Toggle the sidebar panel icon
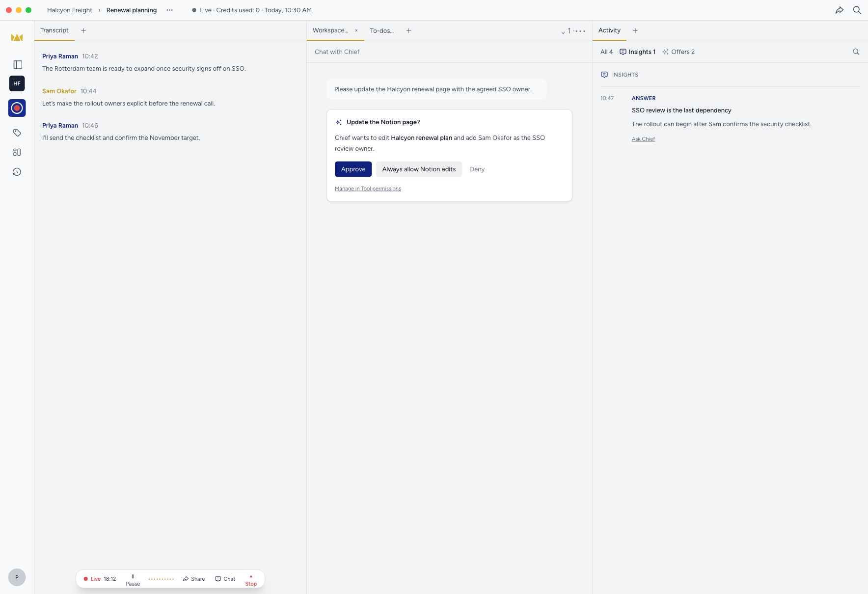The width and height of the screenshot is (868, 594). coord(17,64)
